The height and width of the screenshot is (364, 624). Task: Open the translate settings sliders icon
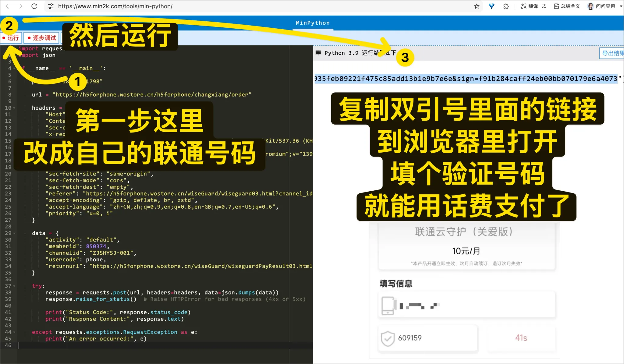click(544, 6)
